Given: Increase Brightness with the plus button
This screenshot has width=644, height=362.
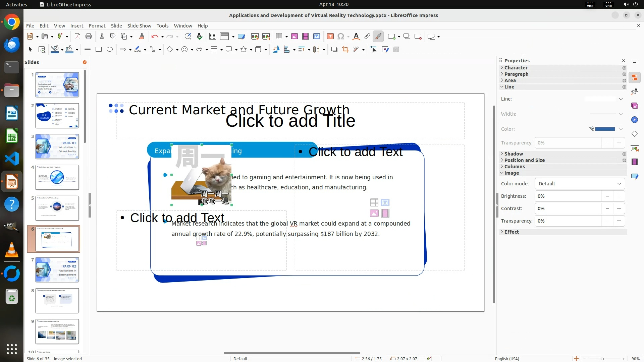Looking at the screenshot, I should click(619, 196).
